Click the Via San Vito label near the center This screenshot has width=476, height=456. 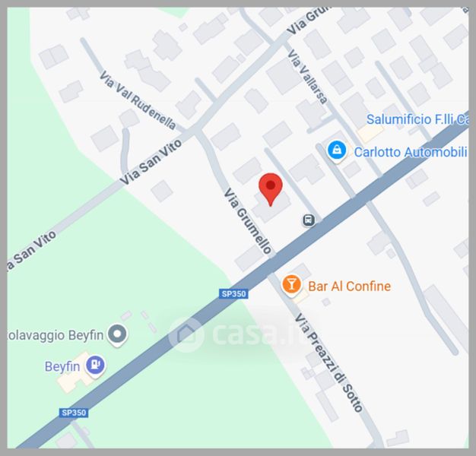tap(151, 162)
